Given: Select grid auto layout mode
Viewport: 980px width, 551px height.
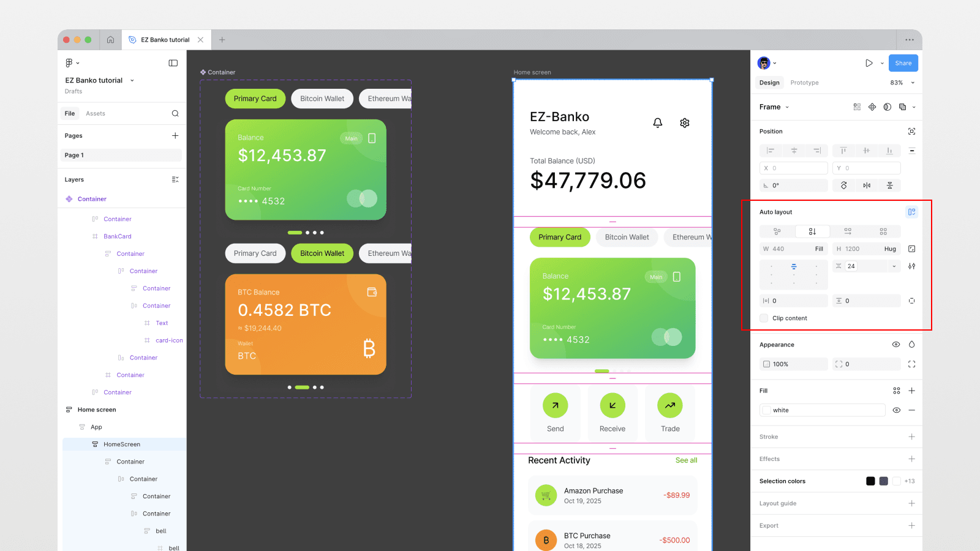Looking at the screenshot, I should (883, 231).
